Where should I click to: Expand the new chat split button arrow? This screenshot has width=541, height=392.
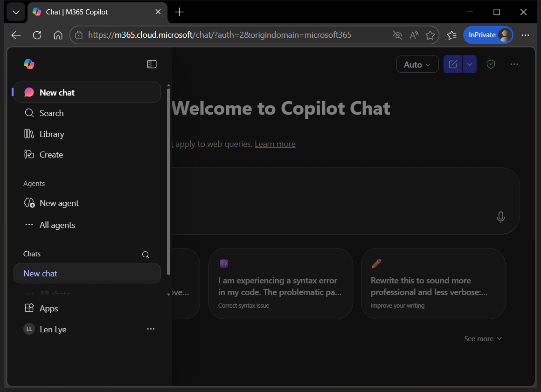pyautogui.click(x=470, y=64)
